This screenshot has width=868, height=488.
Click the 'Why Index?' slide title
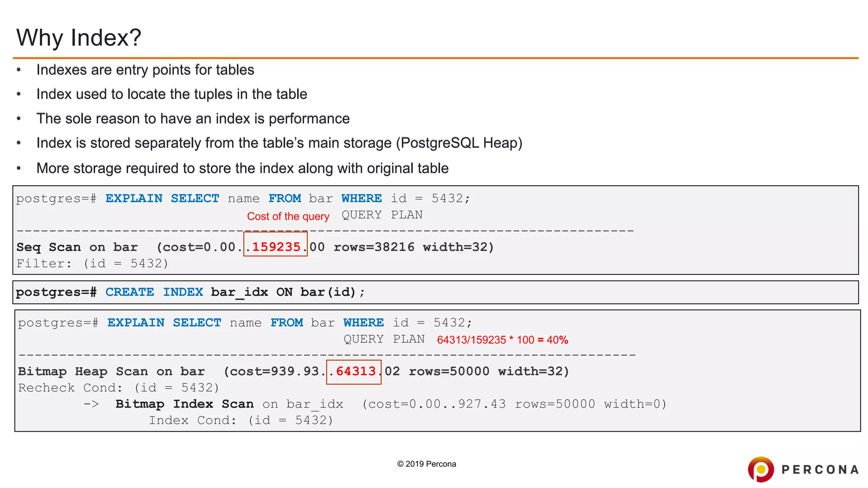click(79, 38)
